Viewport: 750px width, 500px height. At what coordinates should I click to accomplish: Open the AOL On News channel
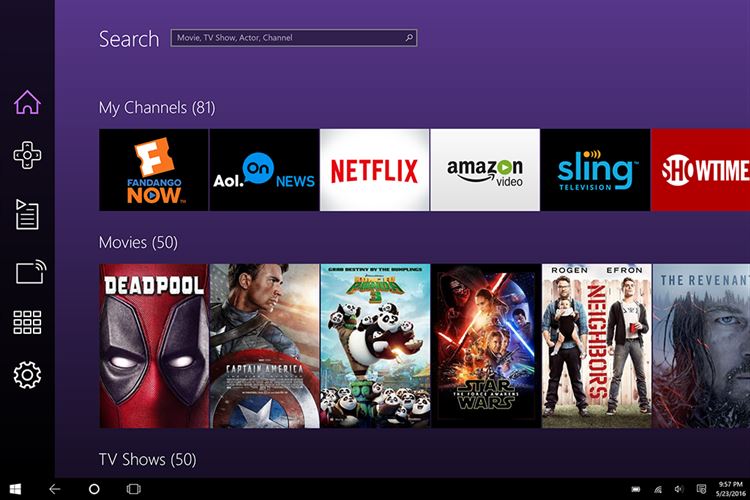coord(265,170)
